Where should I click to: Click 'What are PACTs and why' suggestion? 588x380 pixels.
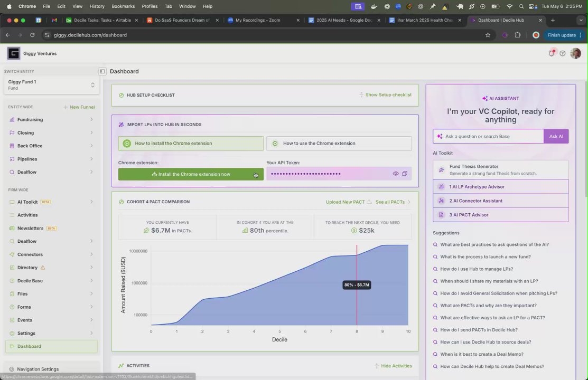pyautogui.click(x=488, y=306)
